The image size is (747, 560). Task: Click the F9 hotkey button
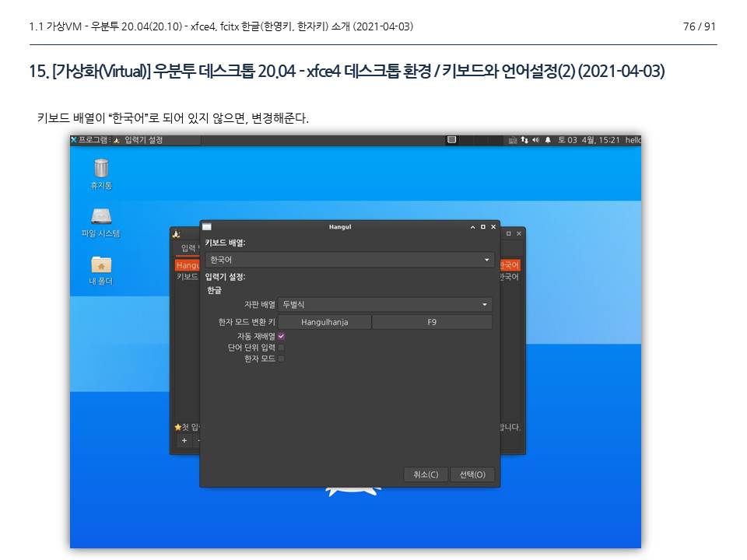tap(432, 322)
